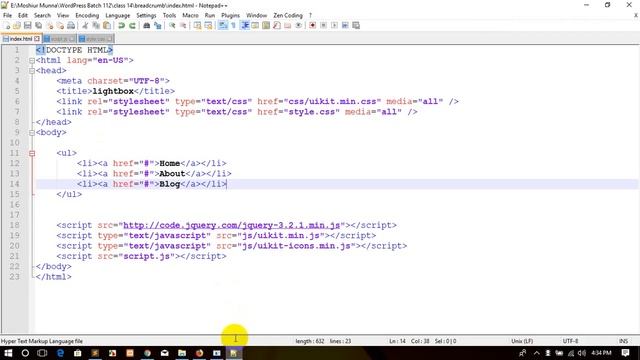
Task: Click 'Hyper Text Markup Language file' status text
Action: click(x=42, y=341)
